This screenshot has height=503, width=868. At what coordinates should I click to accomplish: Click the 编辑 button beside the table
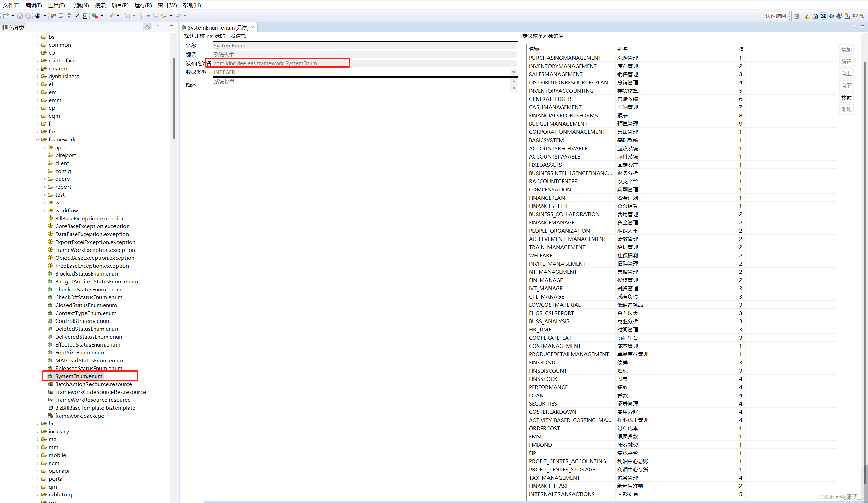[x=846, y=62]
